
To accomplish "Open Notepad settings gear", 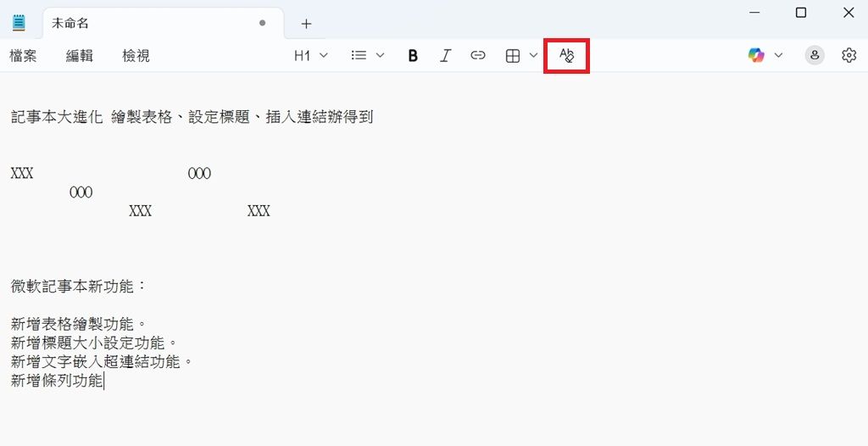I will click(849, 55).
